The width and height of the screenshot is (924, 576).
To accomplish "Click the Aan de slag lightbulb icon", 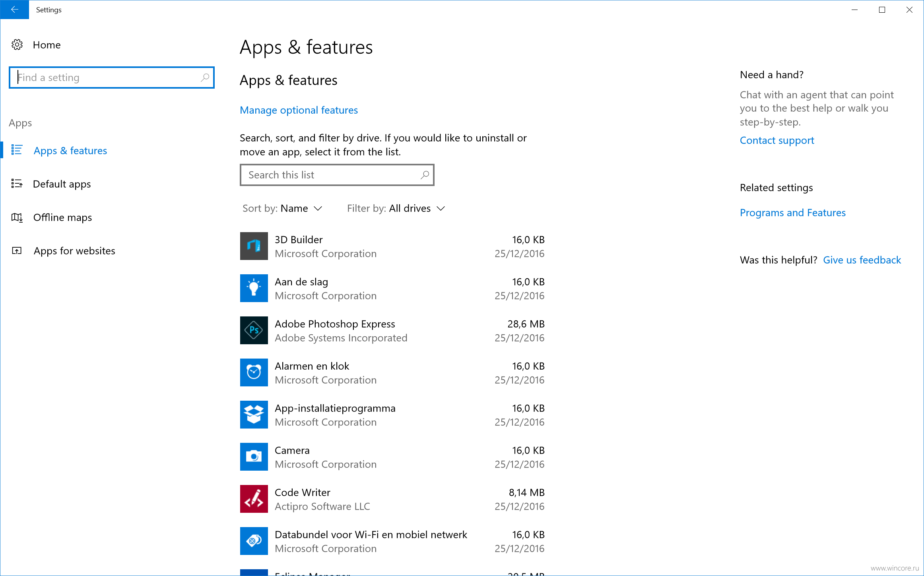I will pyautogui.click(x=254, y=288).
